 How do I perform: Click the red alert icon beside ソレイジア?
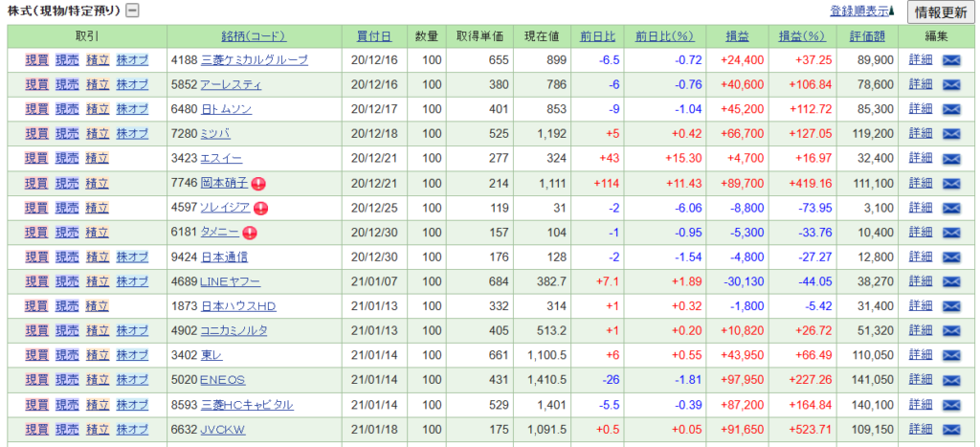click(x=260, y=208)
